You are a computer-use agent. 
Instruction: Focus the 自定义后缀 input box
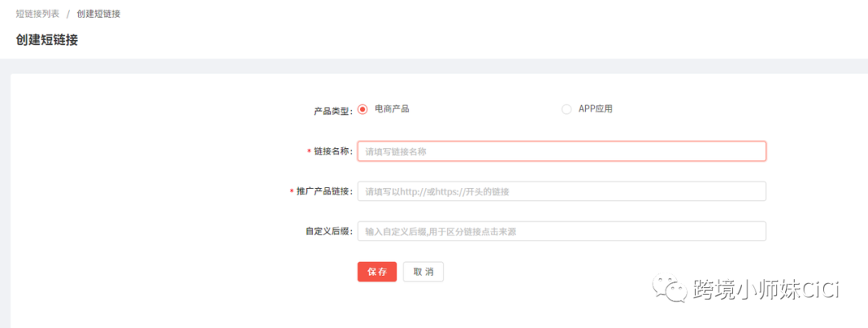coord(561,232)
